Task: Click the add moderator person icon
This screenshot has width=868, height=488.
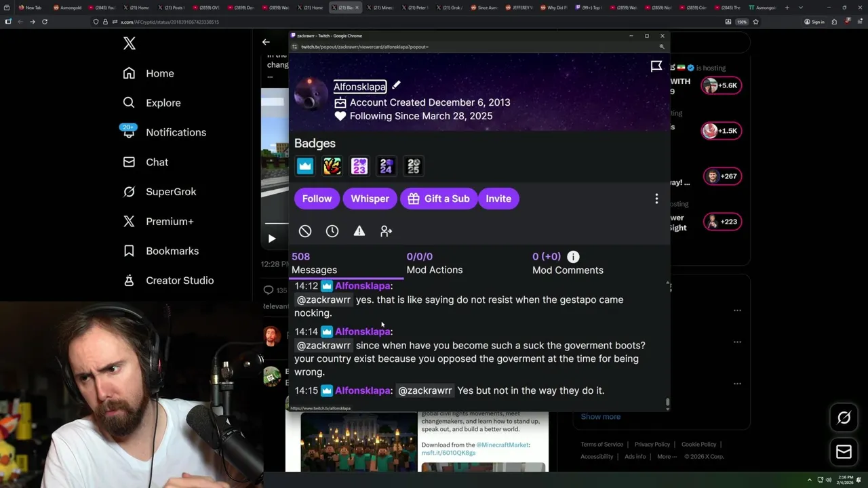Action: point(387,231)
